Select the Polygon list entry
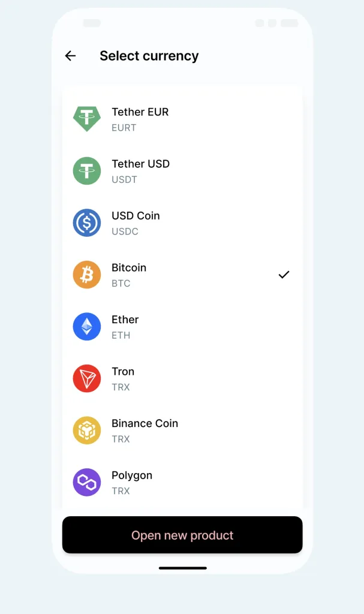Image resolution: width=364 pixels, height=614 pixels. coord(132,475)
